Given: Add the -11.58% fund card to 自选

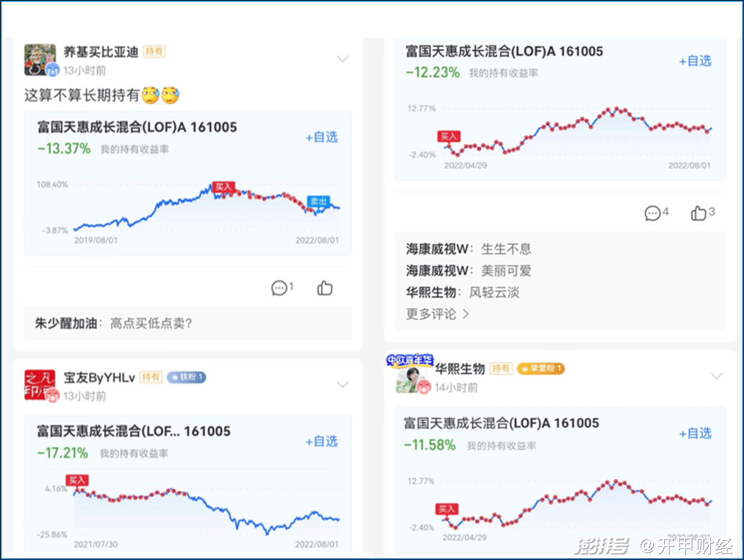Looking at the screenshot, I should (x=695, y=433).
